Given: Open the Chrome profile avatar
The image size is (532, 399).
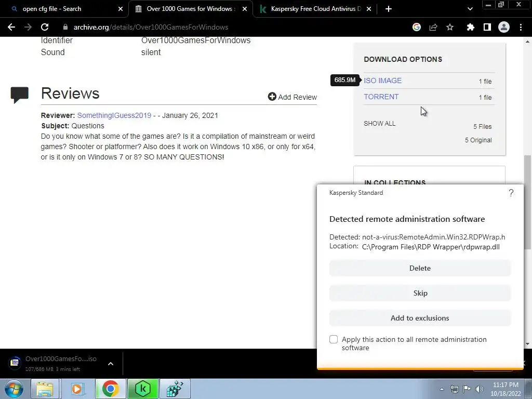Looking at the screenshot, I should point(504,27).
